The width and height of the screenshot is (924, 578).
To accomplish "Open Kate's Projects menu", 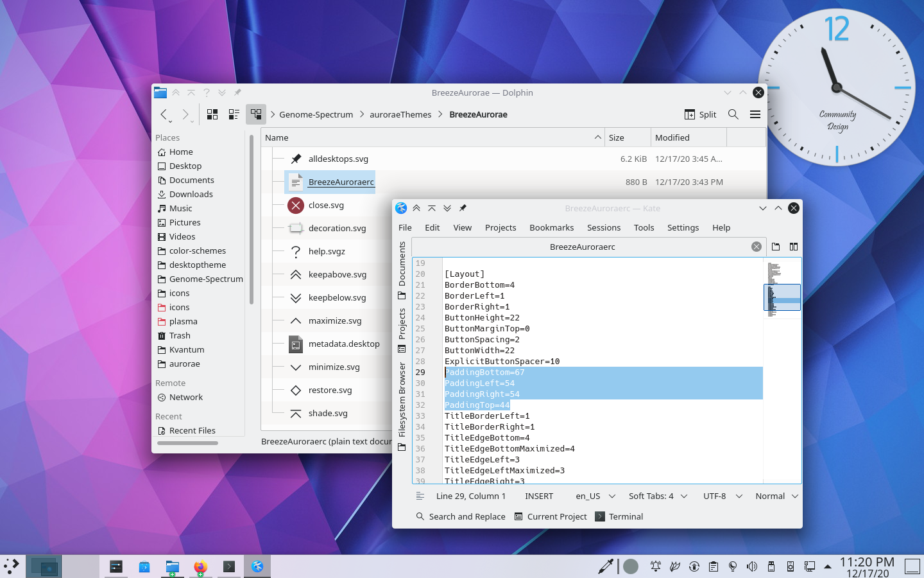I will point(501,227).
